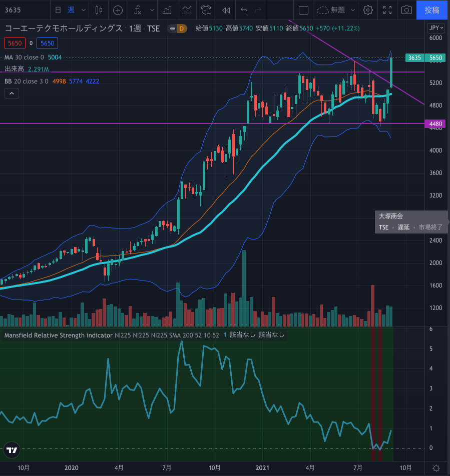Open the timeframe interval dropdown arrow
Viewport: 450px width, 476px height.
click(x=83, y=10)
